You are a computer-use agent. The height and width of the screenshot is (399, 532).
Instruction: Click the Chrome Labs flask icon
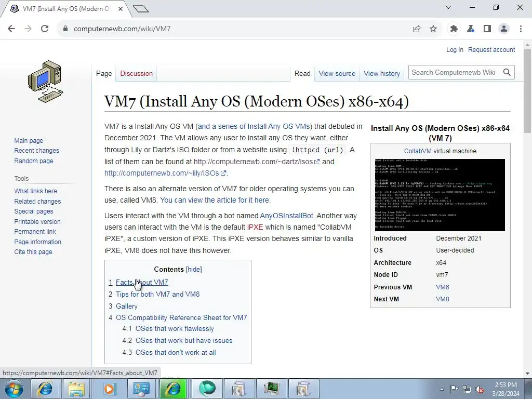pyautogui.click(x=471, y=29)
